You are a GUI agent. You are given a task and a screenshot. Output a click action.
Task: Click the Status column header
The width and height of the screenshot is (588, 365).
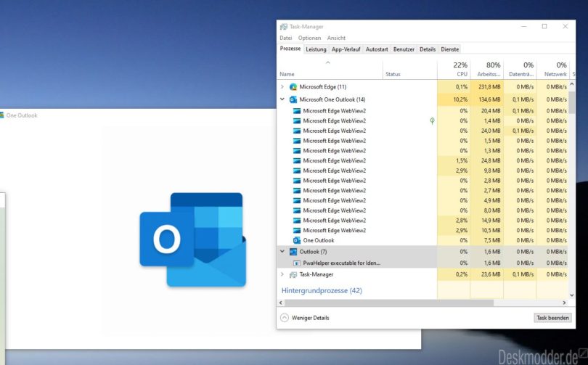click(410, 70)
